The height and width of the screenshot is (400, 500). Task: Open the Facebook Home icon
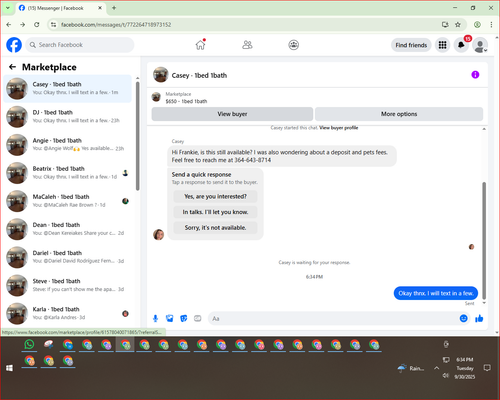pyautogui.click(x=200, y=45)
